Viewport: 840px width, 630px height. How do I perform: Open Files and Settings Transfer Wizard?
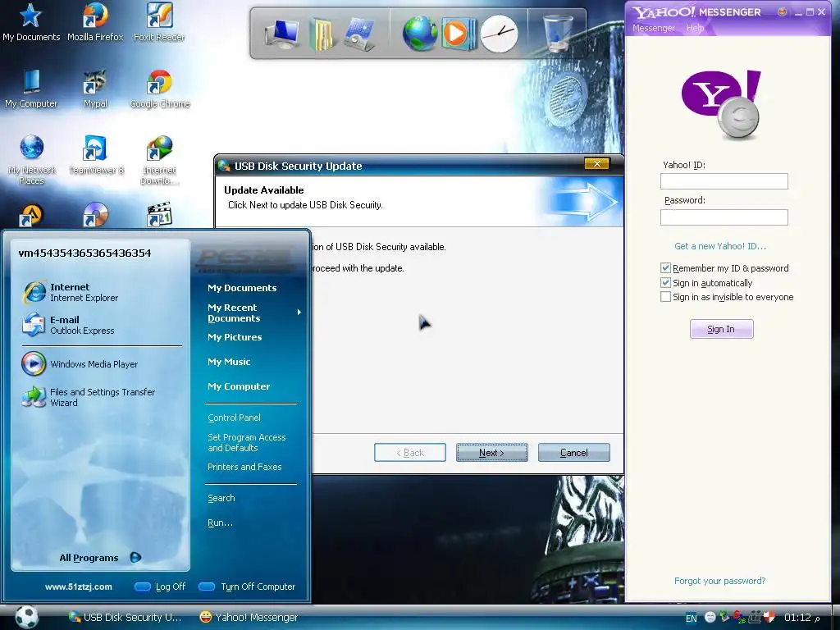[x=102, y=398]
